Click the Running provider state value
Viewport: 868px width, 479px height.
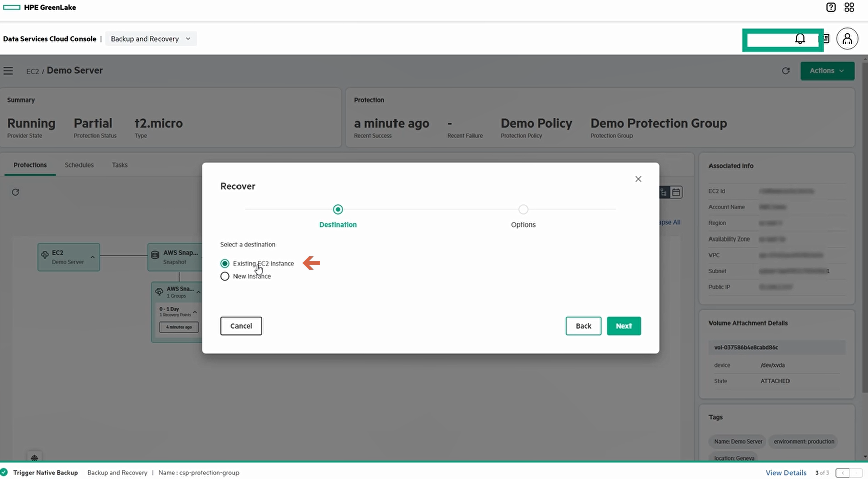[31, 123]
